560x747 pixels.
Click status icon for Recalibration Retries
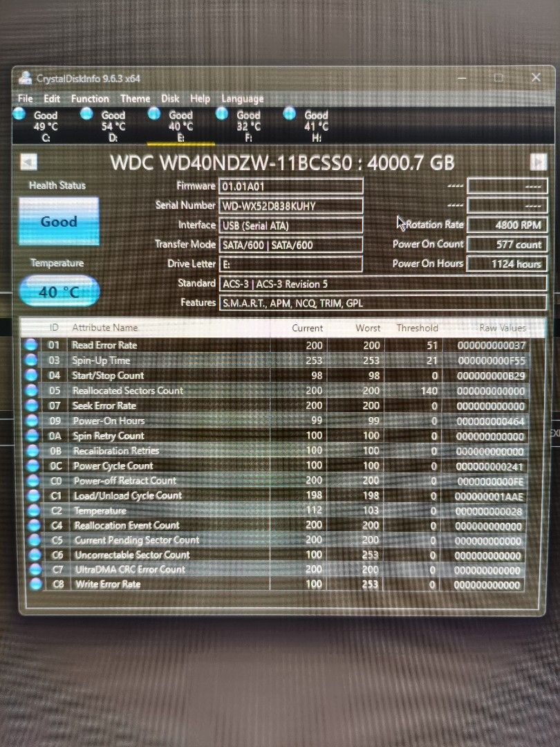coord(32,450)
